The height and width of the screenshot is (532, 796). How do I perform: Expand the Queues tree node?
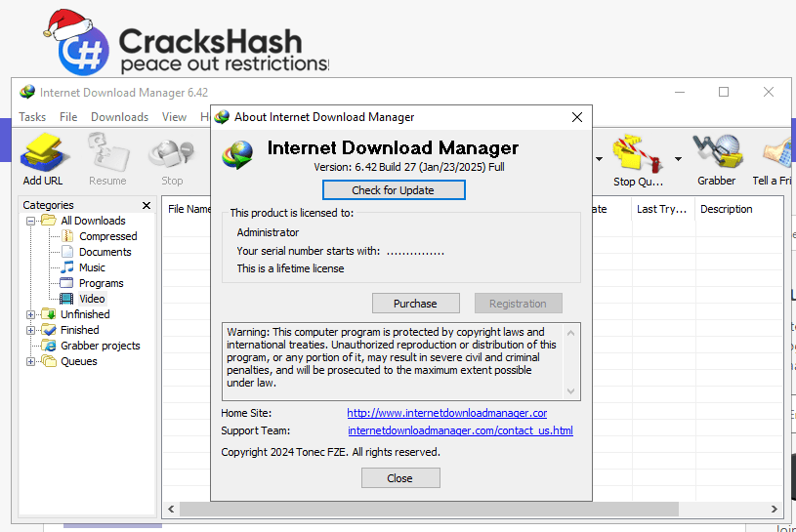point(31,361)
